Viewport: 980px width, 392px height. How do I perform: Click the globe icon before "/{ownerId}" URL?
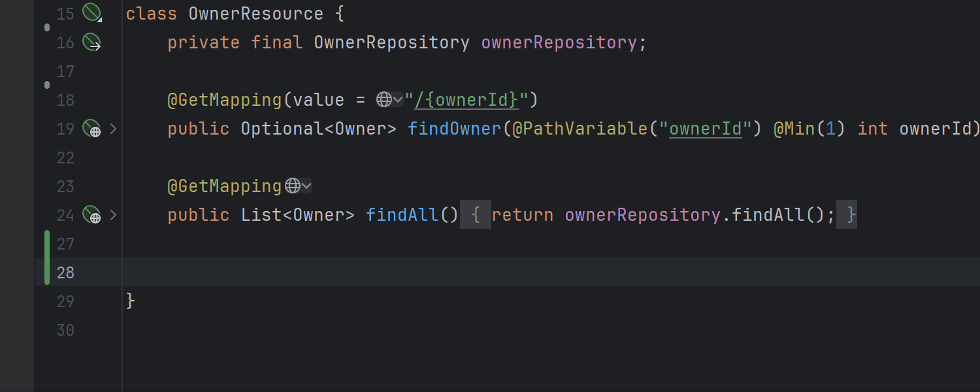tap(384, 100)
